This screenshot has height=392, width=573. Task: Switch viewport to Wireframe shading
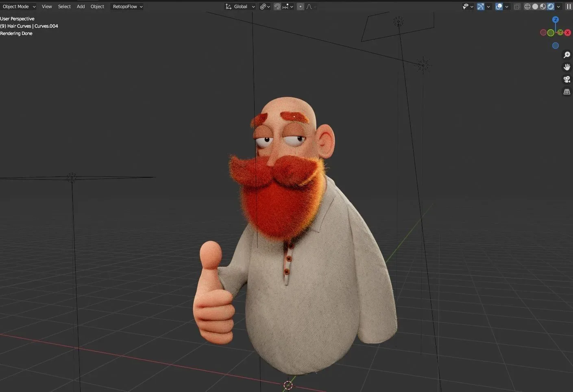click(x=527, y=7)
